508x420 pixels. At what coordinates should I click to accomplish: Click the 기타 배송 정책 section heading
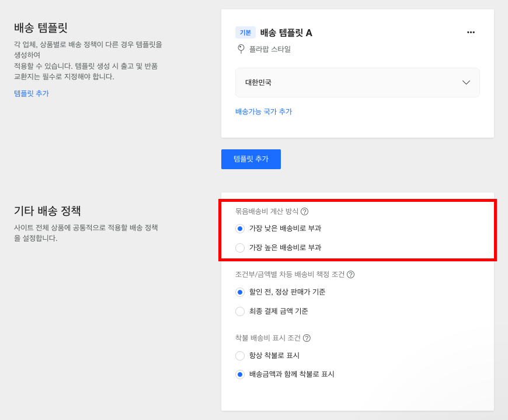pos(47,211)
